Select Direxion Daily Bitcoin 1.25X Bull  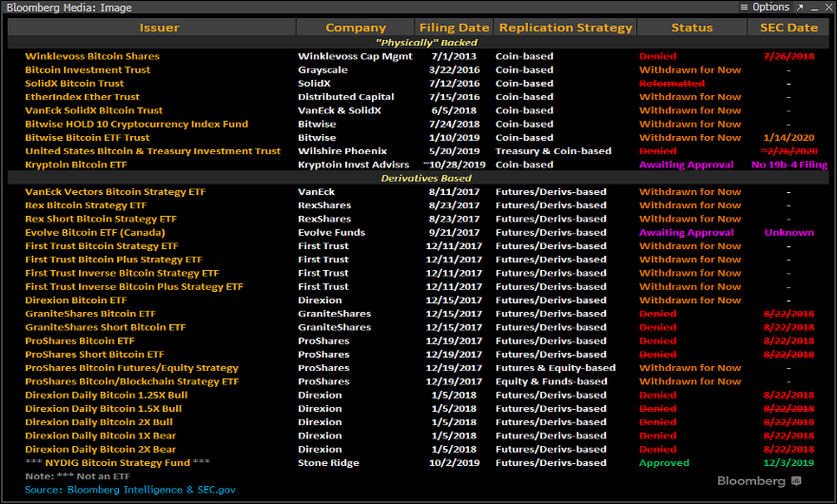tap(107, 395)
